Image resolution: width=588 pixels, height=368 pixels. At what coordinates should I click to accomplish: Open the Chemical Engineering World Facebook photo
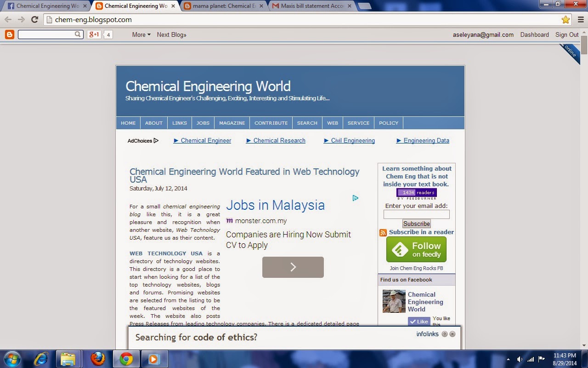click(x=394, y=301)
